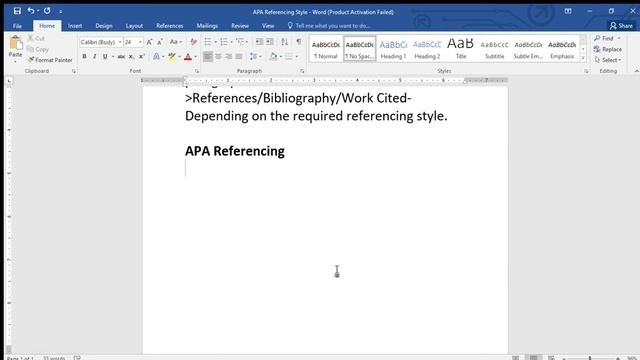Viewport: 640px width, 360px height.
Task: Click the Tell me search box
Action: 329,26
